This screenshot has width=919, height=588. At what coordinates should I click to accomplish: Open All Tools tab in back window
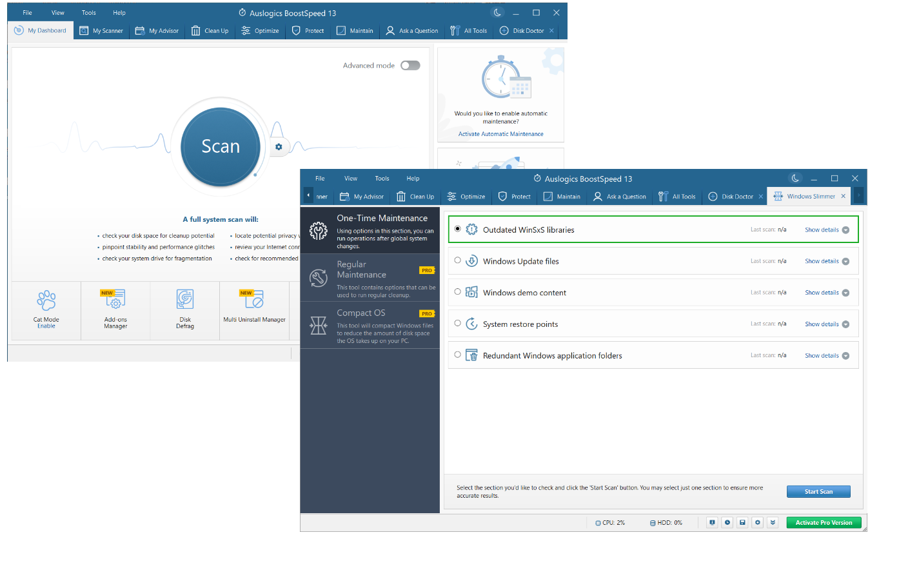tap(469, 30)
